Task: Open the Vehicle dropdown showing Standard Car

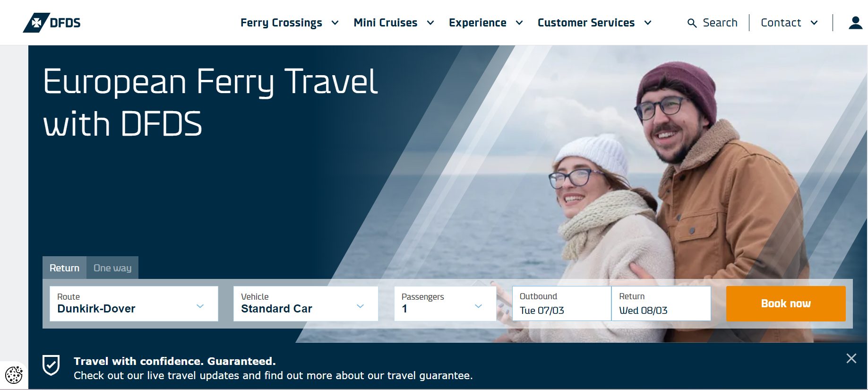Action: [306, 303]
